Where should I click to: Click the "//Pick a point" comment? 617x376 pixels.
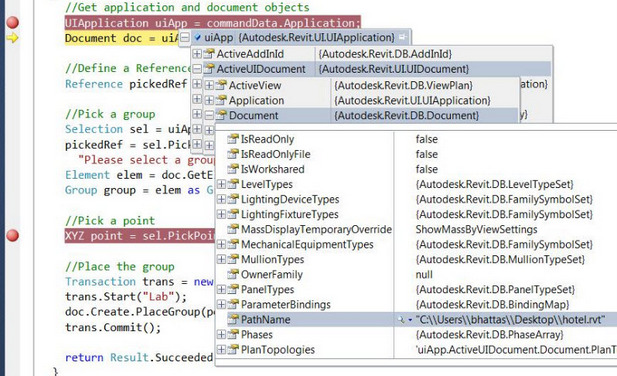point(110,221)
